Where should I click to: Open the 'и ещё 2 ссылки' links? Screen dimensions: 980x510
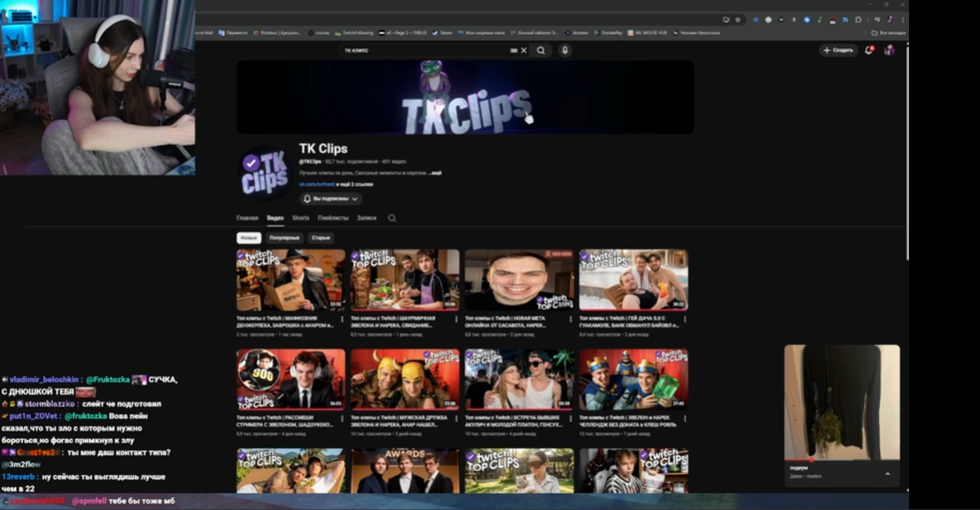point(355,184)
